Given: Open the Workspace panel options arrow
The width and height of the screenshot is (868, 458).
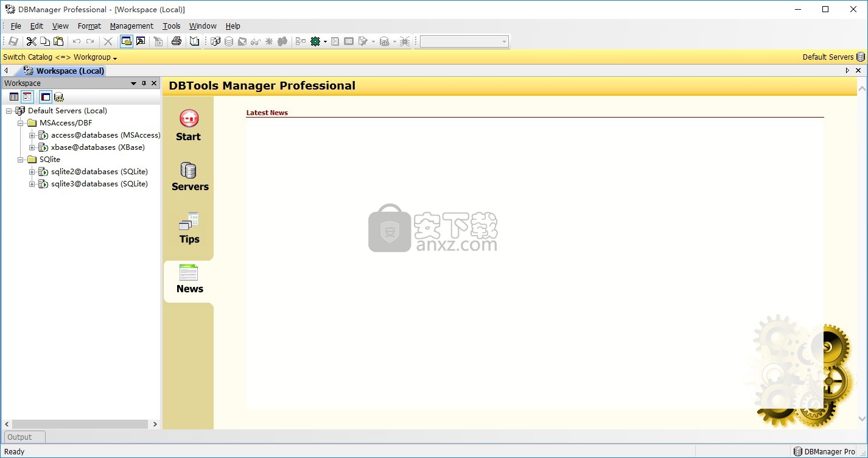Looking at the screenshot, I should point(134,83).
